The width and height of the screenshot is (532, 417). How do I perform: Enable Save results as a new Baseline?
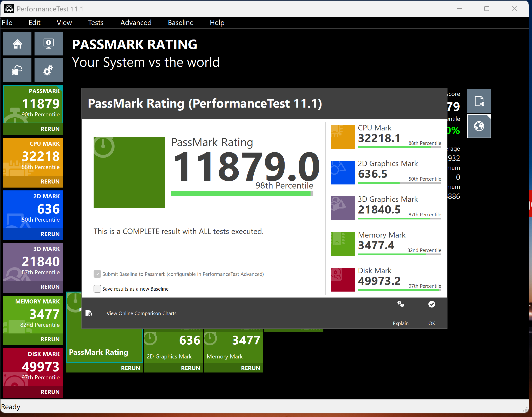pyautogui.click(x=97, y=288)
